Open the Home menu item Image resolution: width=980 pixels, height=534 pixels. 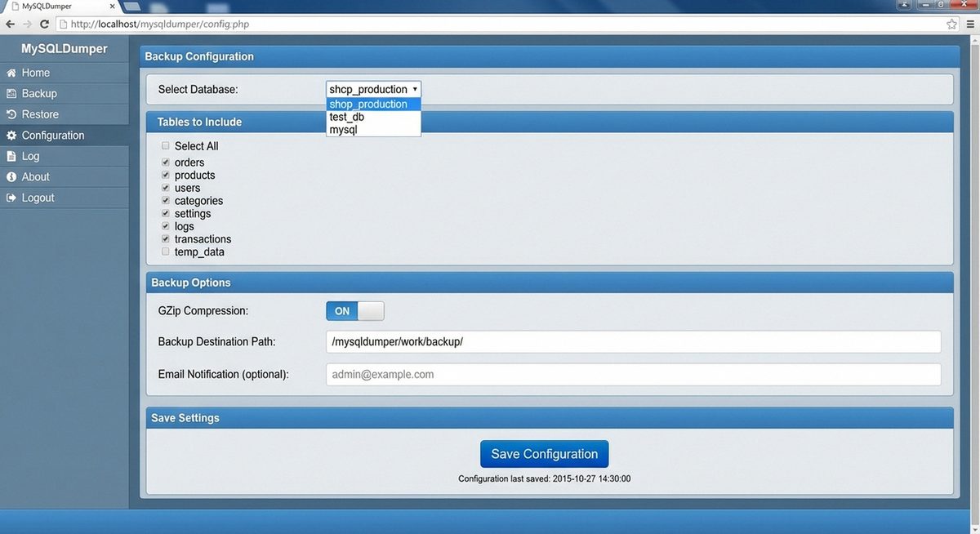coord(65,73)
